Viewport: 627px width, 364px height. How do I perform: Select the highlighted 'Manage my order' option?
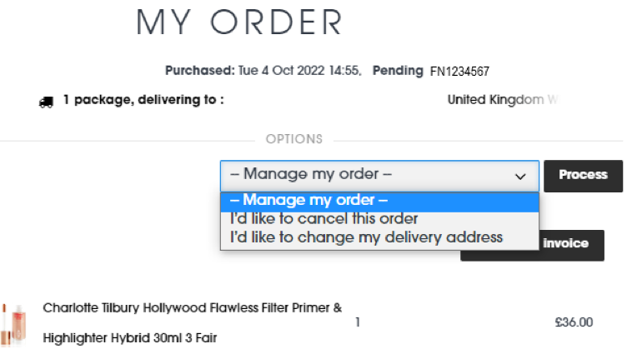(x=379, y=201)
